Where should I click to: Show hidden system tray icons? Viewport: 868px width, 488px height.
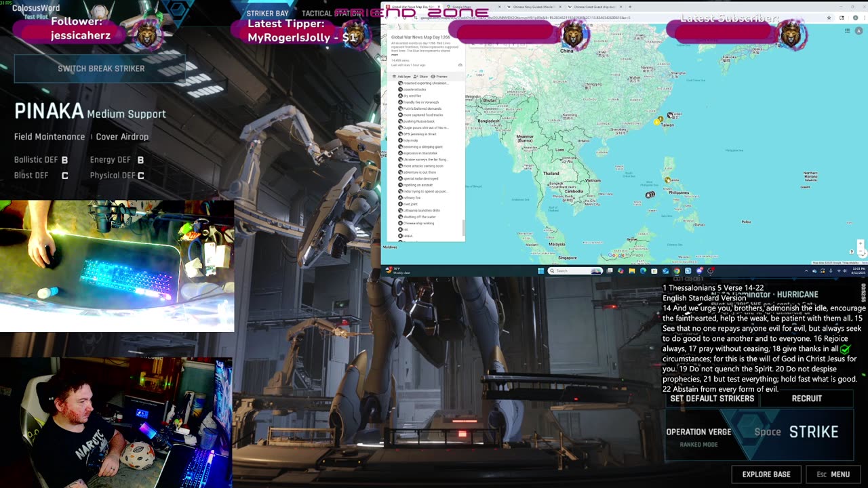coord(806,271)
